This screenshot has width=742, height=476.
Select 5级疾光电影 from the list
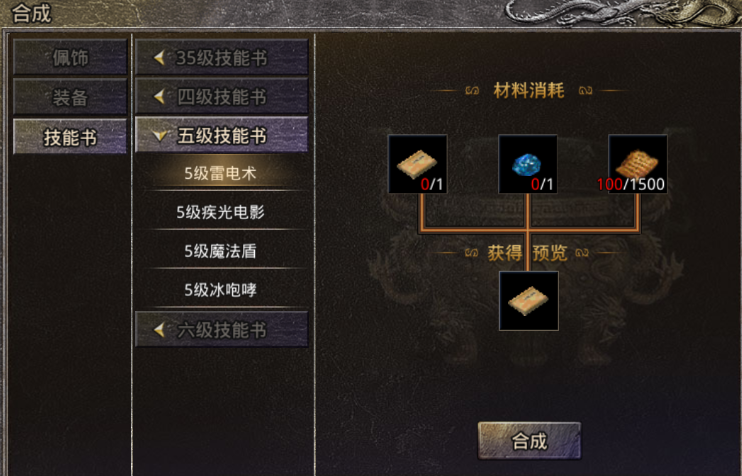(x=221, y=212)
